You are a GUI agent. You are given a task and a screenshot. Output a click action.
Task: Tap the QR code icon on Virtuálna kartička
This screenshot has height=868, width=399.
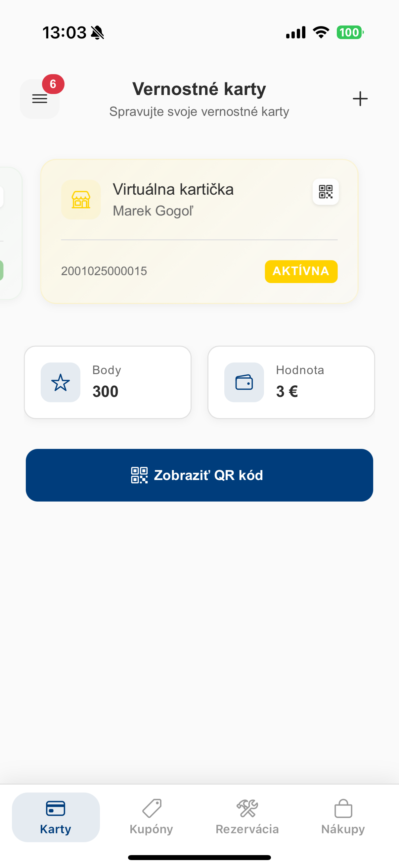tap(326, 192)
